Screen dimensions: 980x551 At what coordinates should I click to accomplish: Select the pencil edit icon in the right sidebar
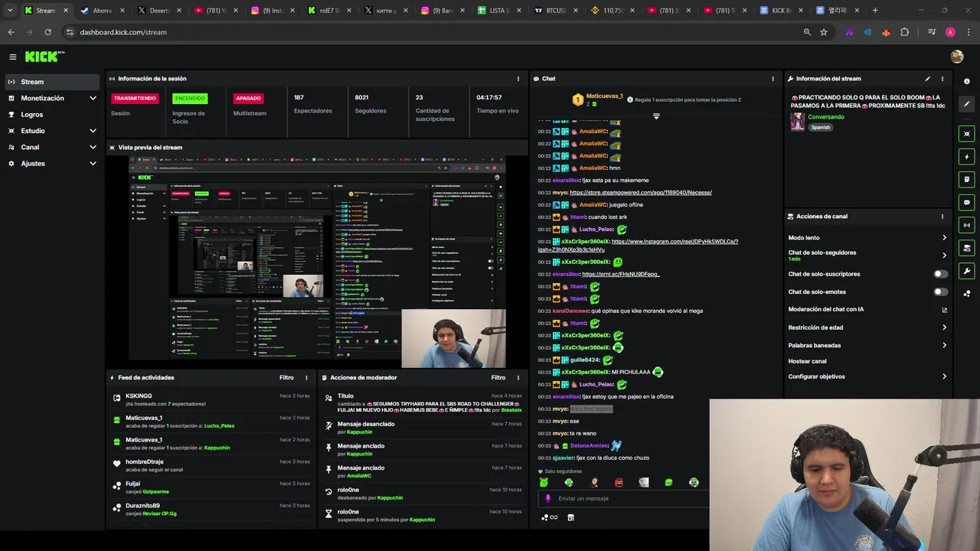point(966,104)
